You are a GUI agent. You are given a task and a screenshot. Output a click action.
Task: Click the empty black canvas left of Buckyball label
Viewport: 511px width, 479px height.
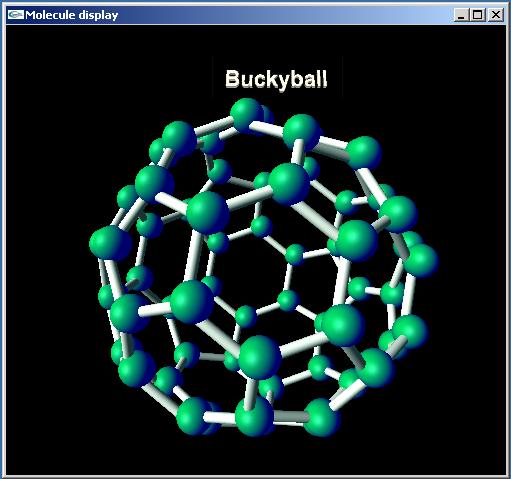coord(110,80)
